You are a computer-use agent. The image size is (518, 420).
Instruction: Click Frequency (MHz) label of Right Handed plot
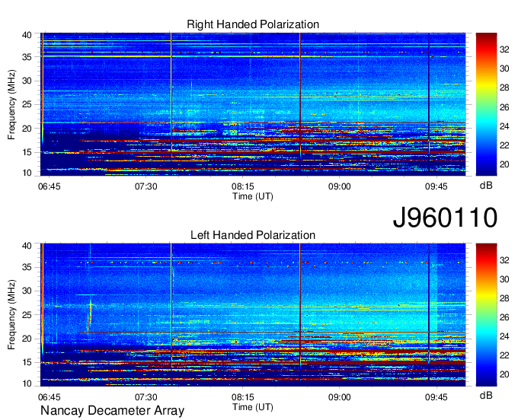(x=11, y=104)
